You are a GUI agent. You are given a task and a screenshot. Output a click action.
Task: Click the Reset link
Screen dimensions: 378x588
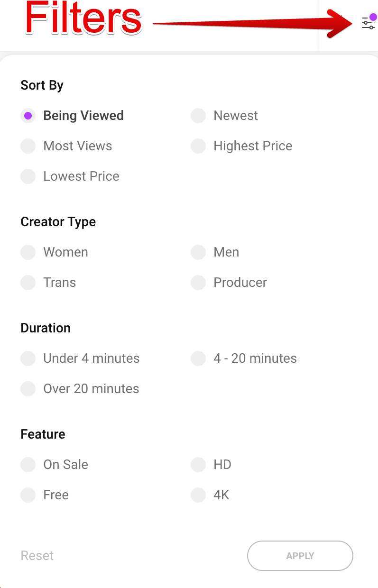coord(37,556)
